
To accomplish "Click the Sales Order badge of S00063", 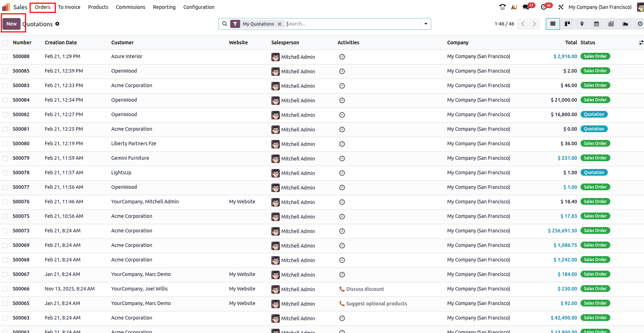I will click(595, 318).
